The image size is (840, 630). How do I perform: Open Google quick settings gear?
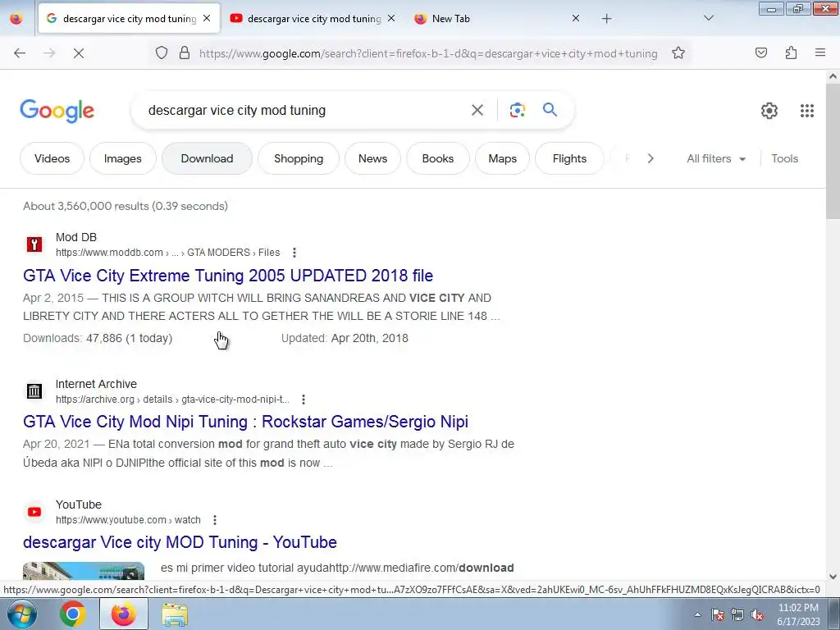[x=769, y=111]
